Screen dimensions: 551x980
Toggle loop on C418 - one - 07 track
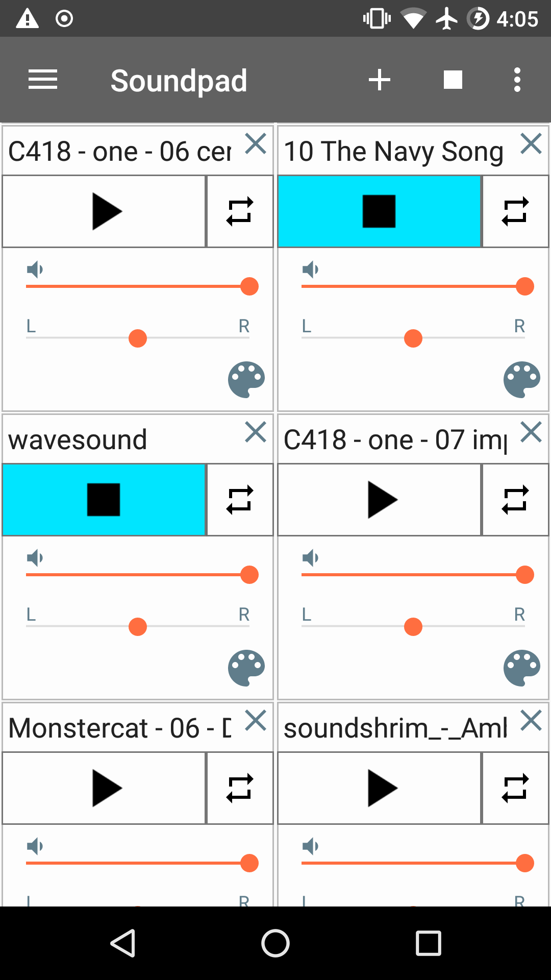click(x=515, y=500)
